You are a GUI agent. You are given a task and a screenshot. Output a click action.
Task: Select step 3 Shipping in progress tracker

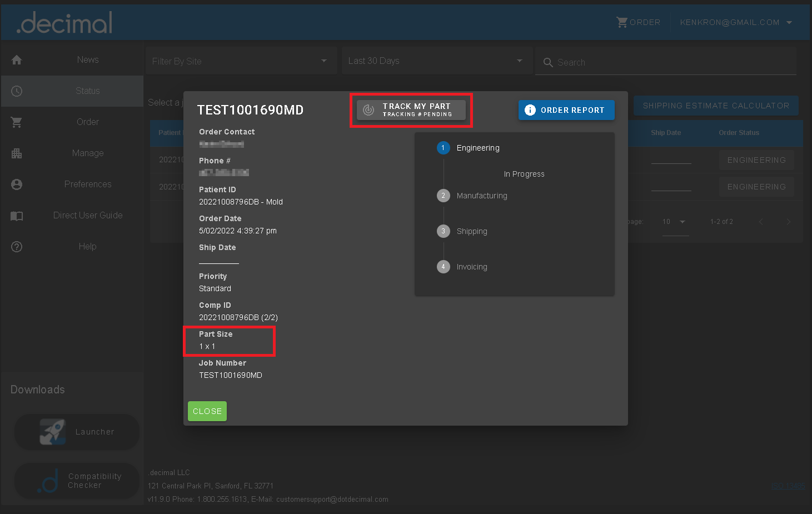tap(471, 231)
